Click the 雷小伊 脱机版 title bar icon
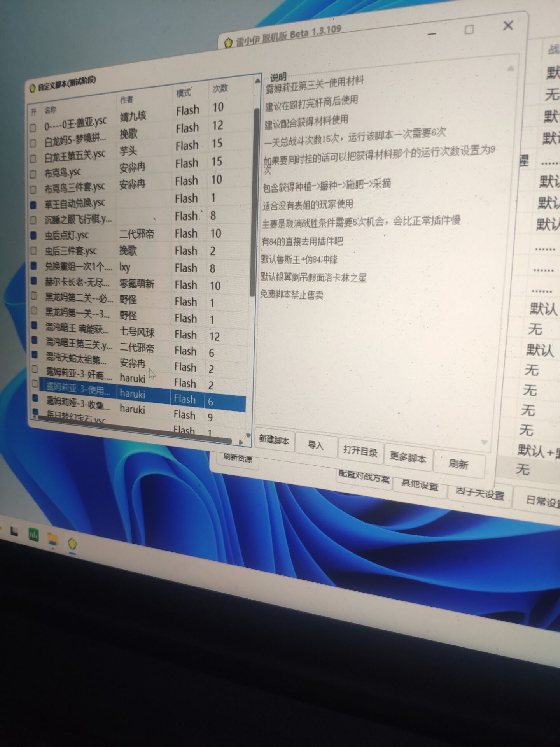Viewport: 560px width, 747px height. [228, 42]
